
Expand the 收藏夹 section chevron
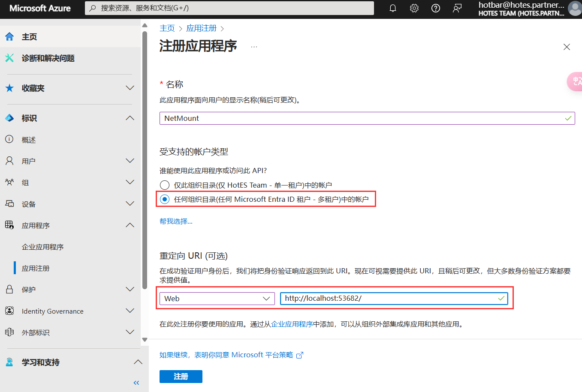(130, 88)
